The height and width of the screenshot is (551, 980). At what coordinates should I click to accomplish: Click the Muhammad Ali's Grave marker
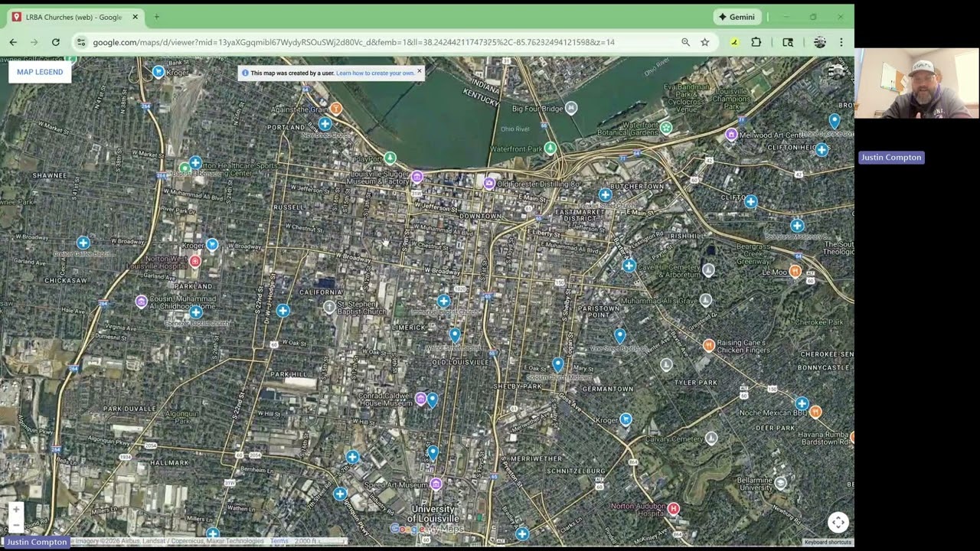click(705, 300)
